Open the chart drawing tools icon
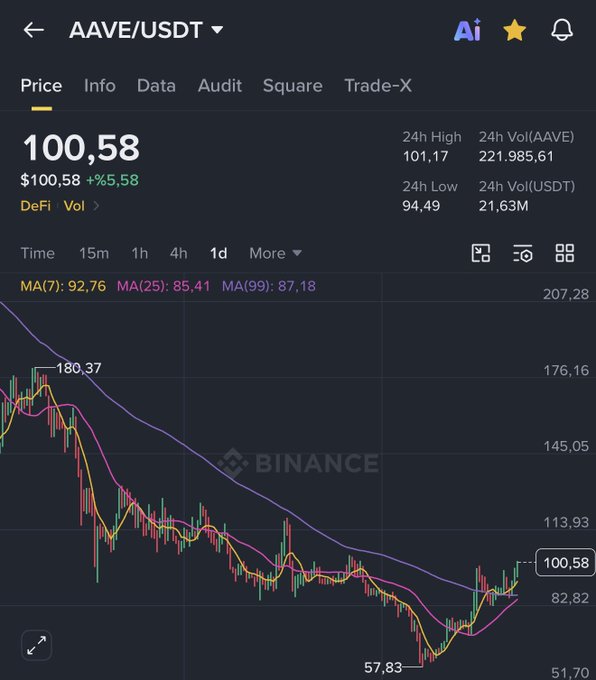 (x=481, y=253)
